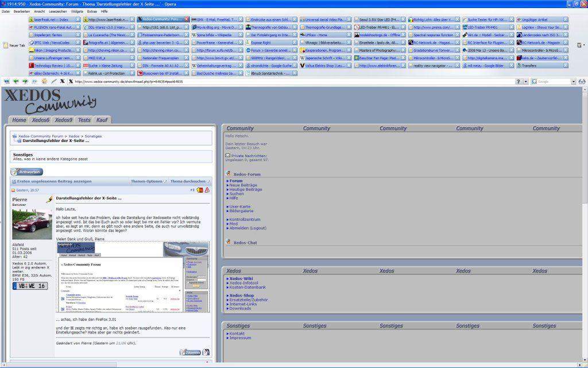
Task: Click the Antworten reply button
Action: point(26,171)
